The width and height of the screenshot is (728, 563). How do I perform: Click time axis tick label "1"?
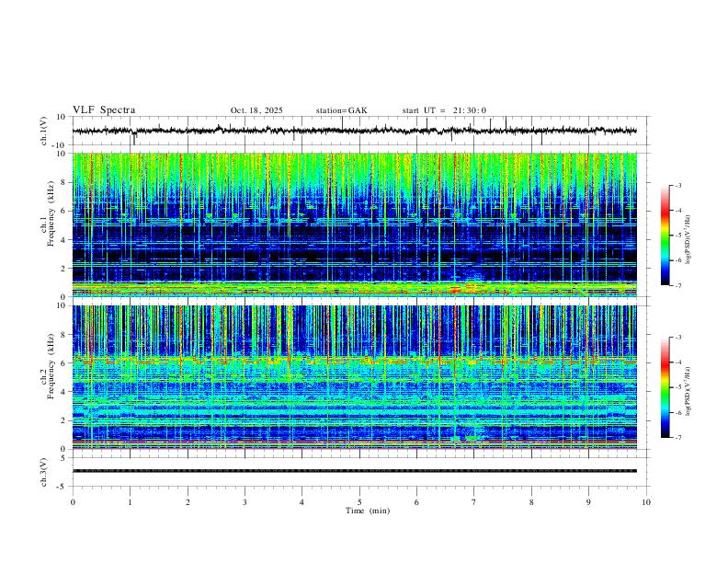130,502
